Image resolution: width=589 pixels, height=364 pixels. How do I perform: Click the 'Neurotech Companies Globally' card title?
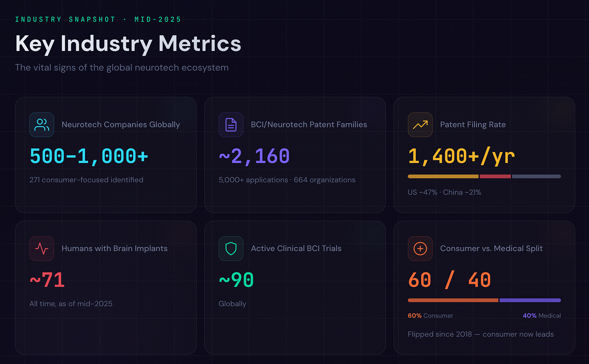pos(121,125)
